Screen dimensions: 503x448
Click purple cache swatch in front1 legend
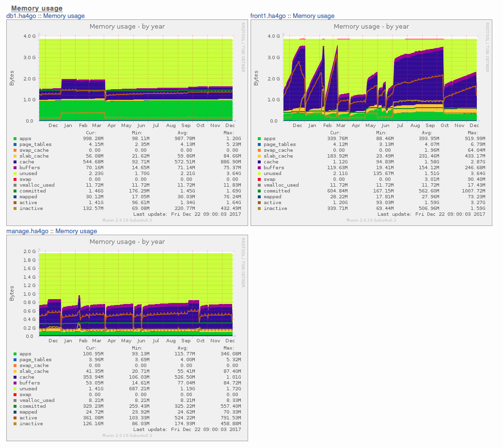[259, 162]
